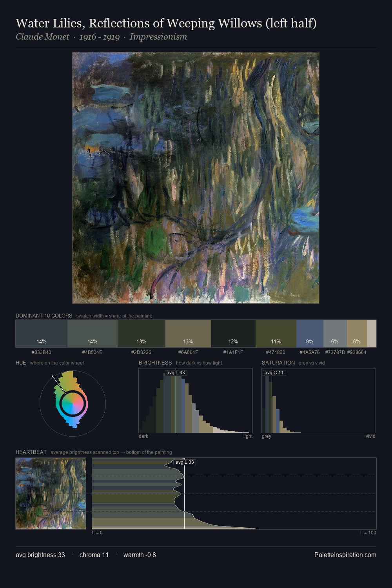
Task: Click 'swatch width = share of the painting' caption
Action: tap(114, 316)
